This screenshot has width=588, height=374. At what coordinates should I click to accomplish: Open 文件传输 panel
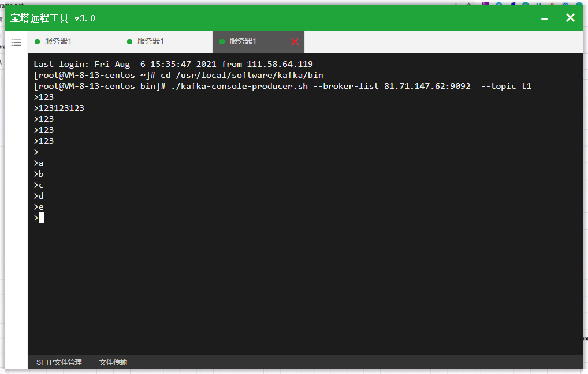click(113, 362)
